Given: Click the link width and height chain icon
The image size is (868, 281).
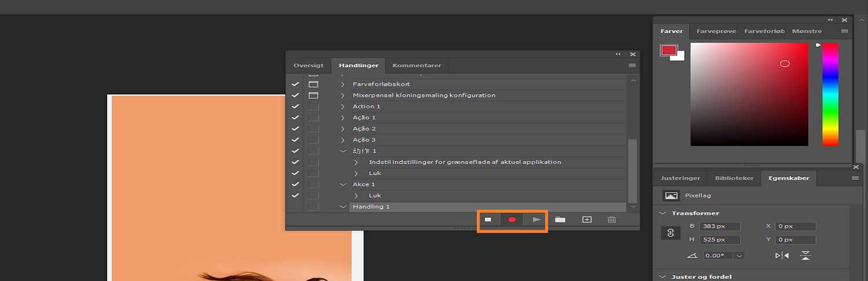Looking at the screenshot, I should pyautogui.click(x=670, y=233).
